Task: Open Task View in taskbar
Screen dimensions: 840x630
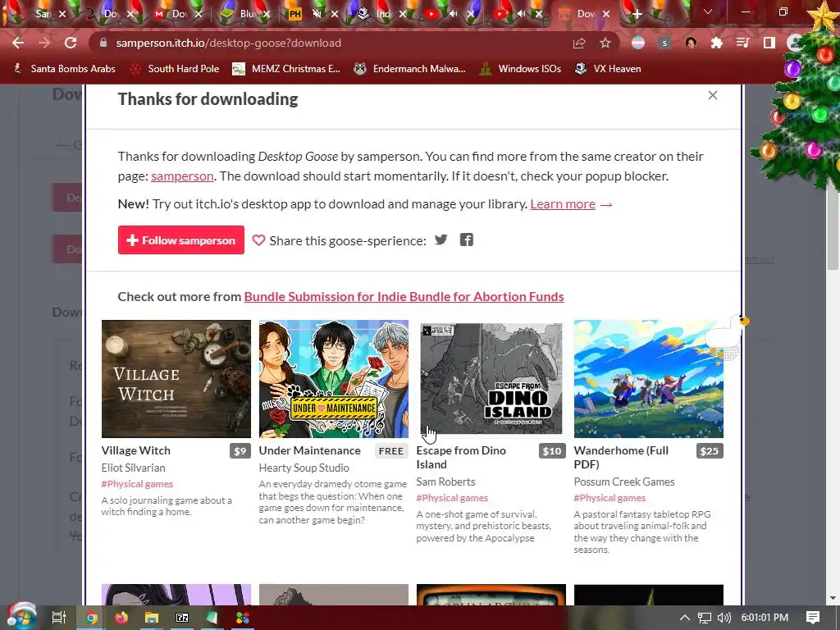Action: [x=59, y=618]
